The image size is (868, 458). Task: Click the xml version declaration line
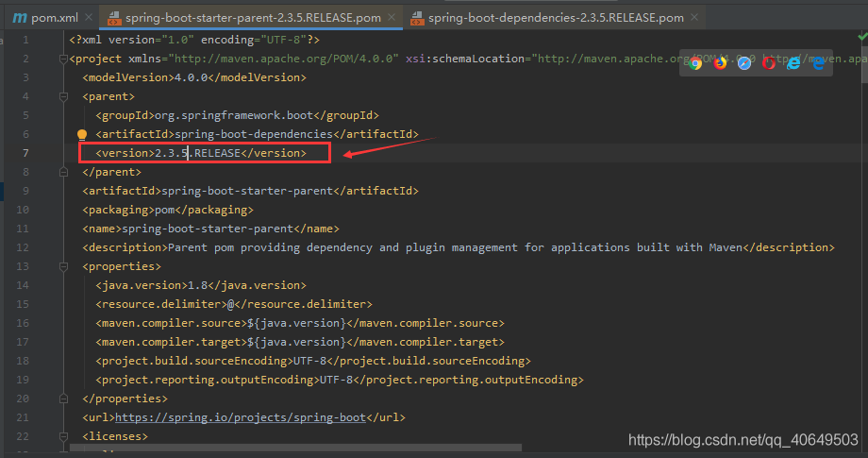click(x=194, y=40)
